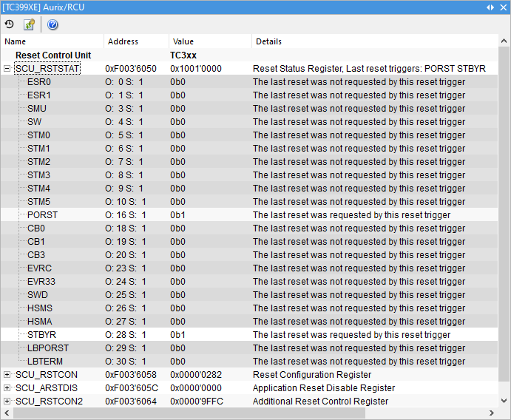Click the history clock toolbar icon
The height and width of the screenshot is (420, 511).
tap(10, 24)
